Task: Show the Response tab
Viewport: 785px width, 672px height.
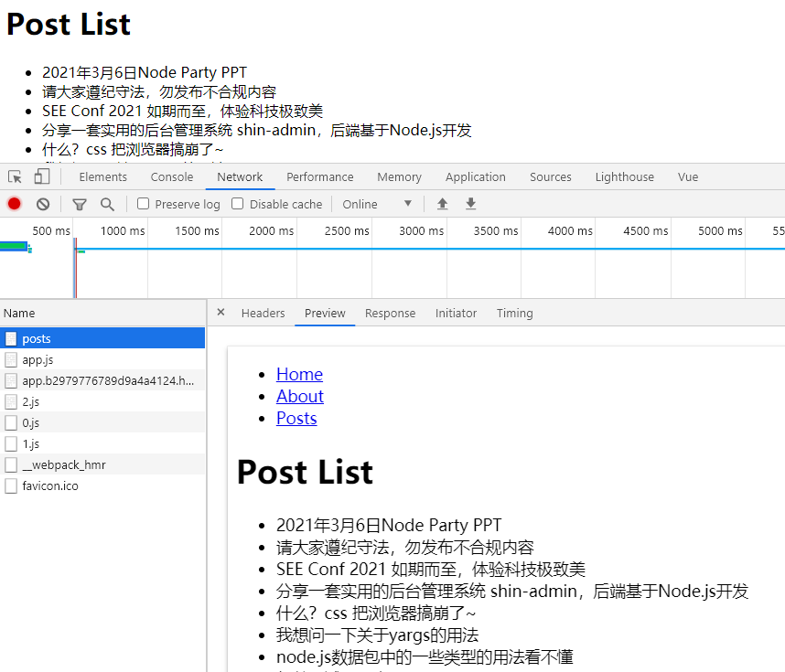Action: 390,314
